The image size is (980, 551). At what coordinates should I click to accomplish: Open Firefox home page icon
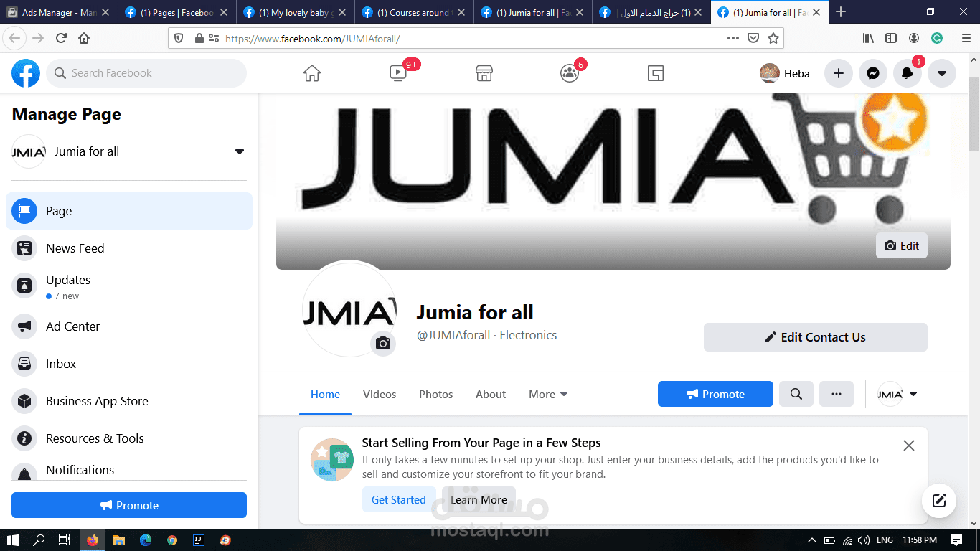(84, 38)
